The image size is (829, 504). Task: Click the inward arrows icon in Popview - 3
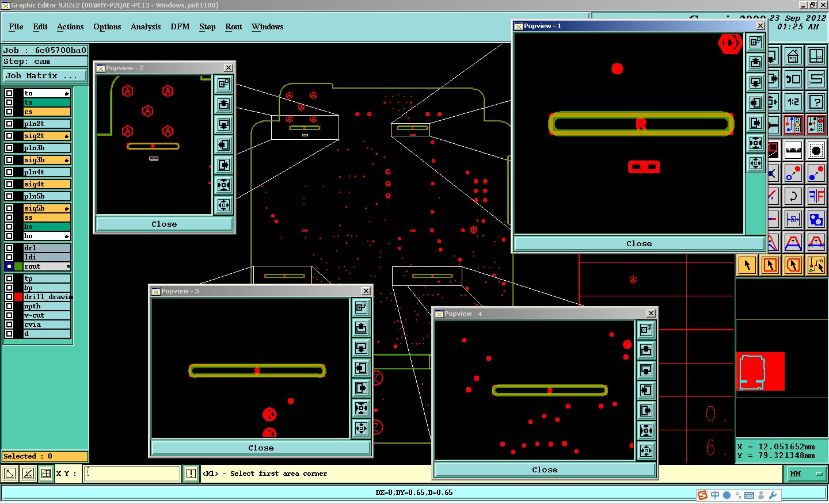362,408
